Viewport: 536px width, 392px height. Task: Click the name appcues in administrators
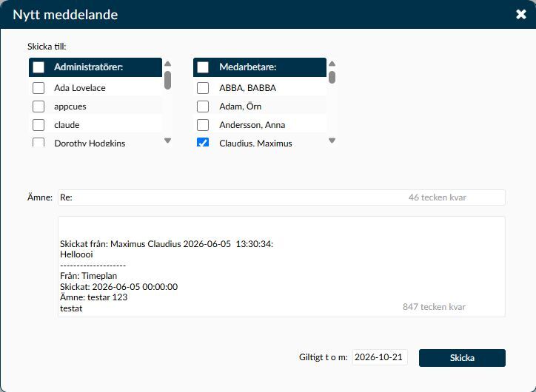tap(70, 107)
